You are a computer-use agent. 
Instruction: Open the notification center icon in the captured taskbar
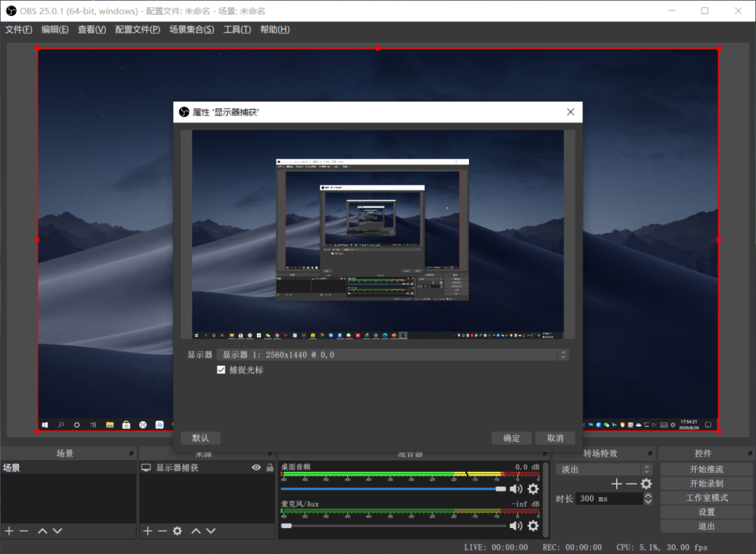(708, 425)
